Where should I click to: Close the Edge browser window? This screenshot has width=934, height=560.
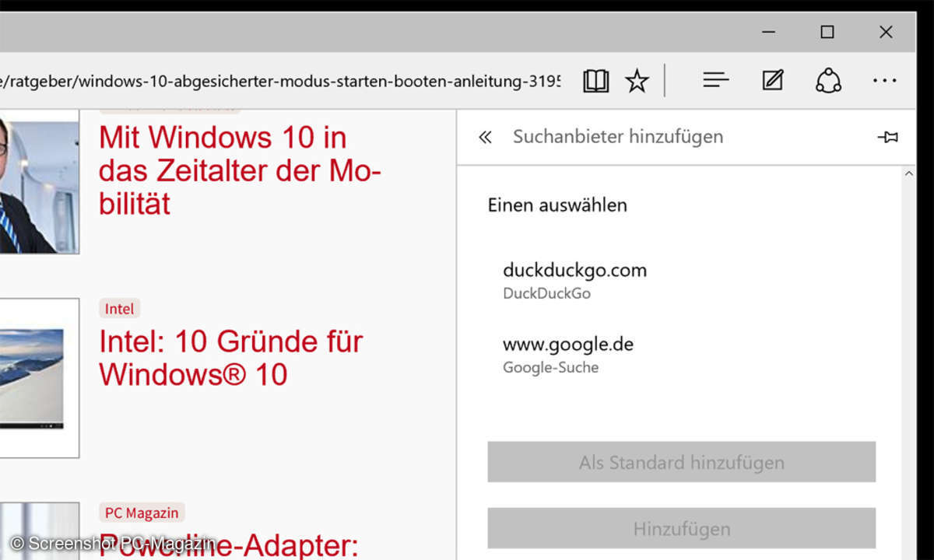886,32
